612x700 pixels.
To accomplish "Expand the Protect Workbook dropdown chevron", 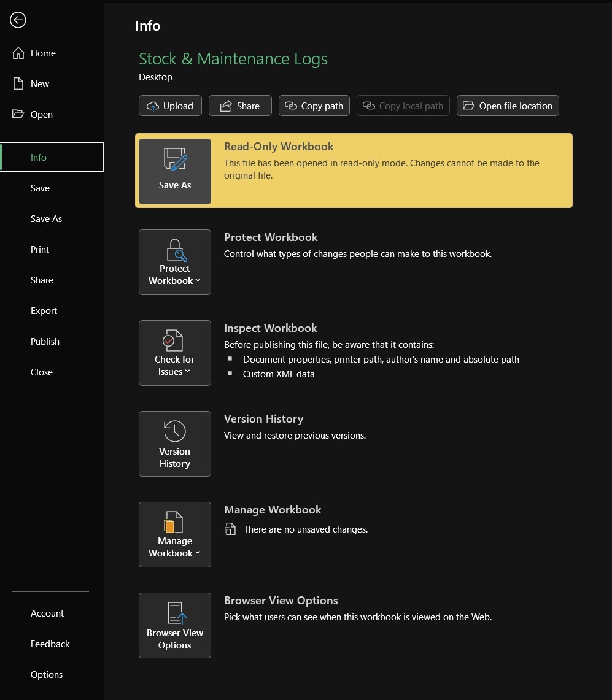I will (x=198, y=280).
